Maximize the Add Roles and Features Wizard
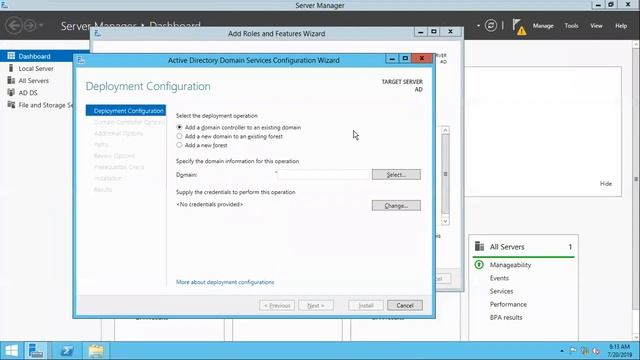 coord(434,32)
